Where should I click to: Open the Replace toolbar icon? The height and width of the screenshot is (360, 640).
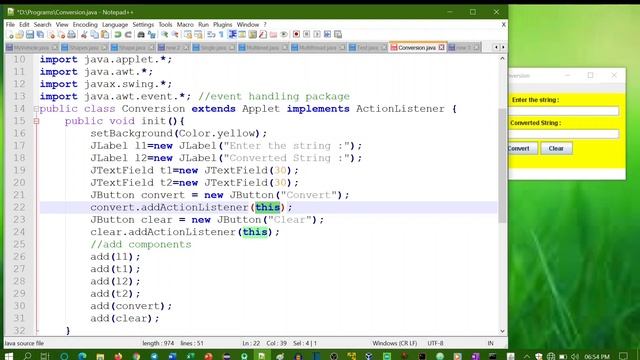152,35
